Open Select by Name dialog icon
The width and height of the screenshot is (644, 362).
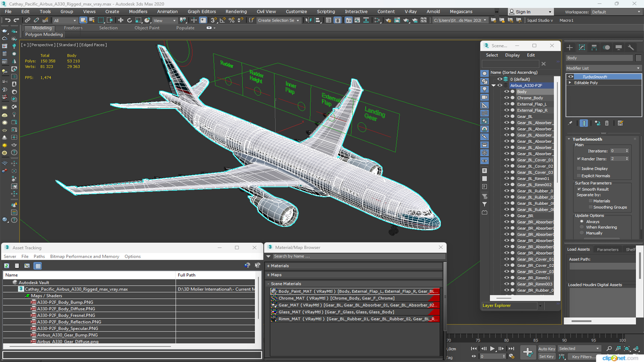92,20
